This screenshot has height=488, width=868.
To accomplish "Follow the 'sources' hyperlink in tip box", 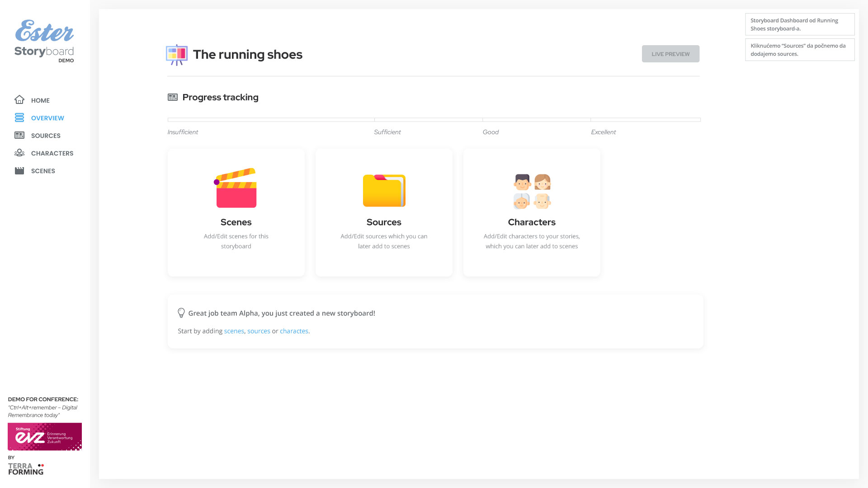I will pyautogui.click(x=259, y=331).
